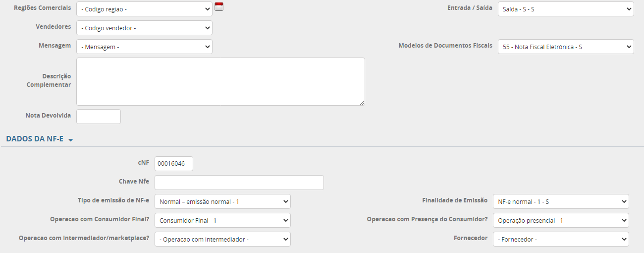Expand the Fornecedor dropdown
The width and height of the screenshot is (644, 253).
coord(560,239)
